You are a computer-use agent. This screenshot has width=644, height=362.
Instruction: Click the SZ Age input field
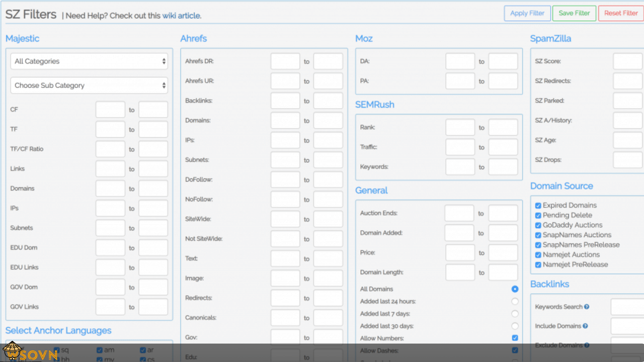(628, 140)
